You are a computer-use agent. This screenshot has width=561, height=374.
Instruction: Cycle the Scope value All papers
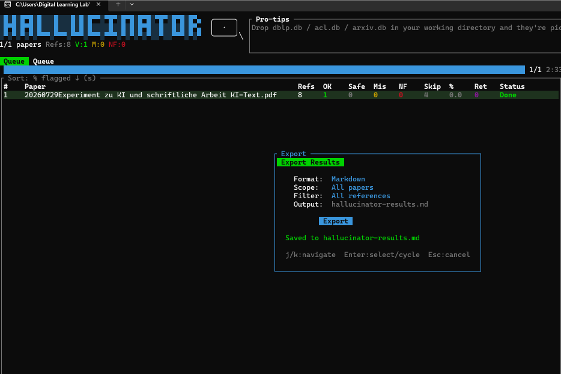click(x=352, y=187)
